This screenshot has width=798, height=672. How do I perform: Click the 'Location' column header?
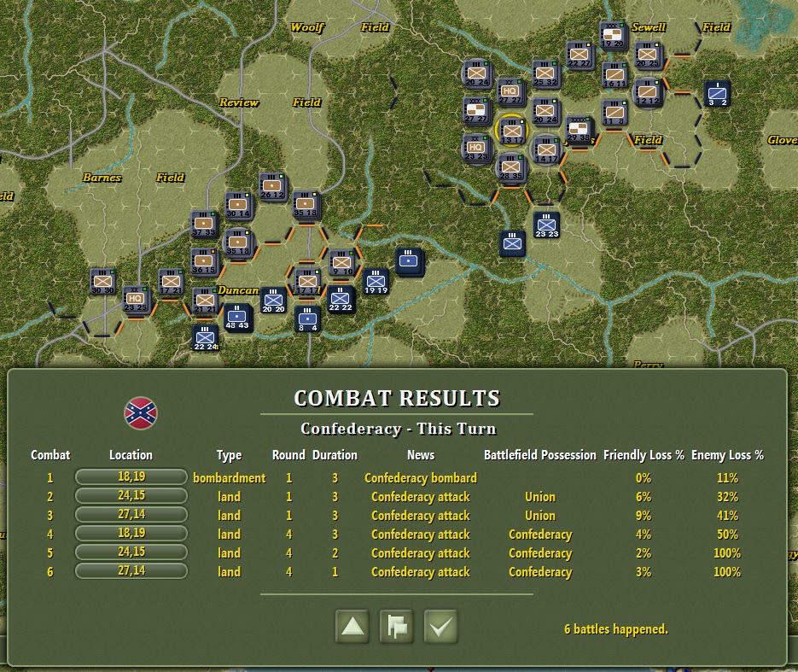[131, 455]
